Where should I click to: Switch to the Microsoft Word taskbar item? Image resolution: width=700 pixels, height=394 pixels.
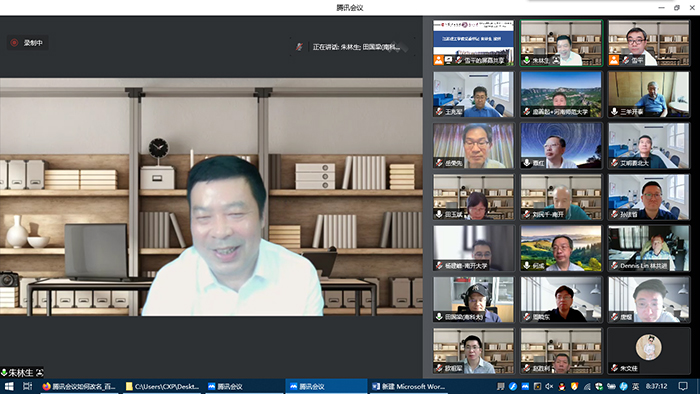pos(408,386)
